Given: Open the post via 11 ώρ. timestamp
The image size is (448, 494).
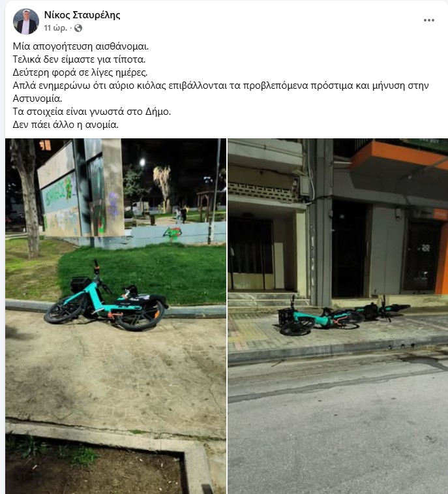Looking at the screenshot, I should click(x=55, y=28).
